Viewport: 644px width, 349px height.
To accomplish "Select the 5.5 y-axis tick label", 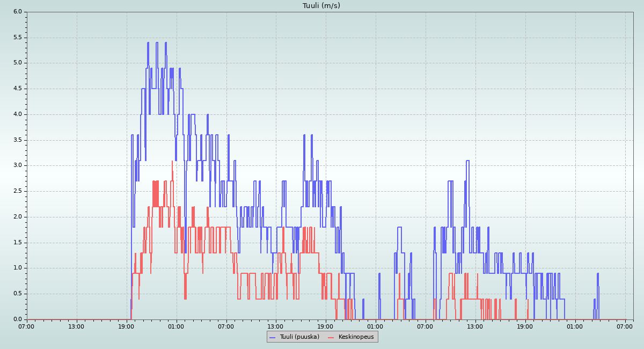I will point(17,38).
